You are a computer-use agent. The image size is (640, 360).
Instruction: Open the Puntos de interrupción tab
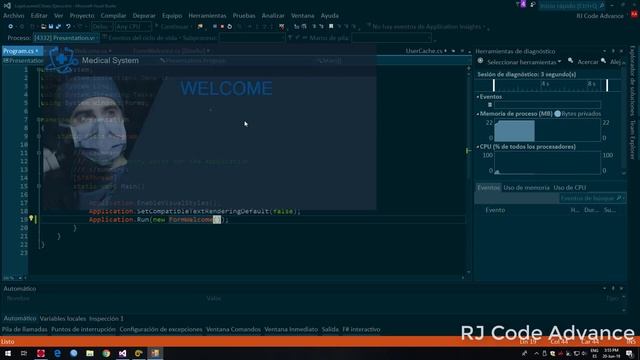click(x=83, y=329)
